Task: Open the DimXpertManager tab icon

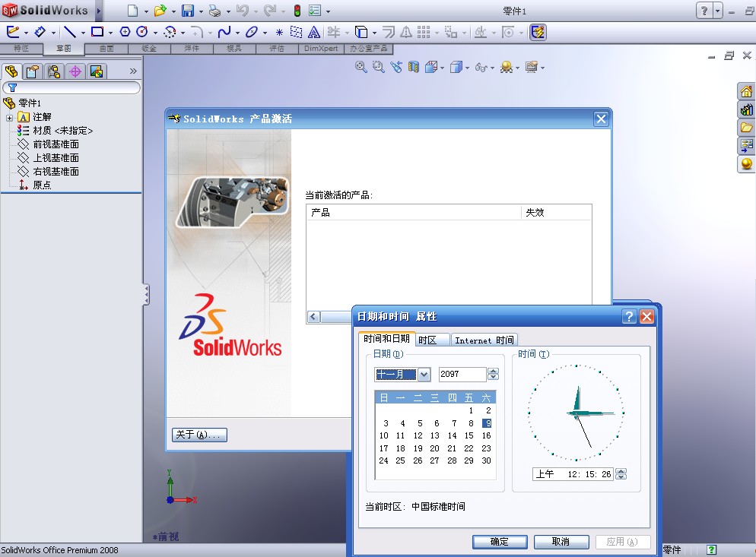Action: click(75, 71)
